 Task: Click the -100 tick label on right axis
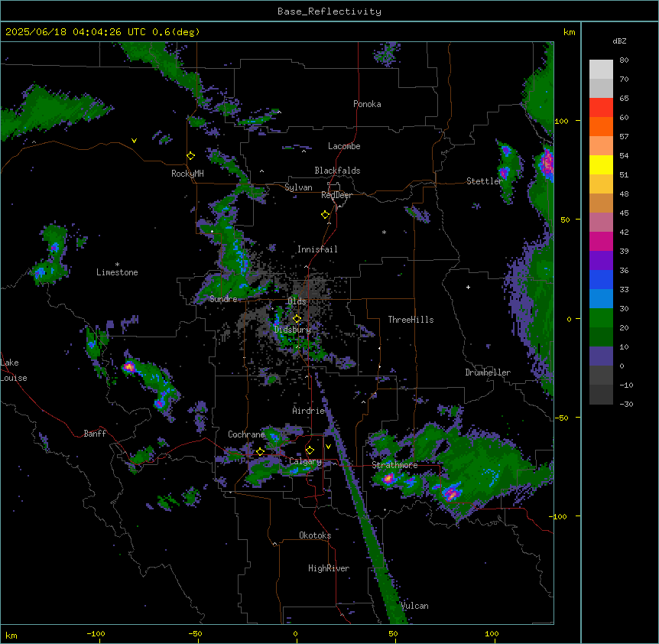click(559, 516)
